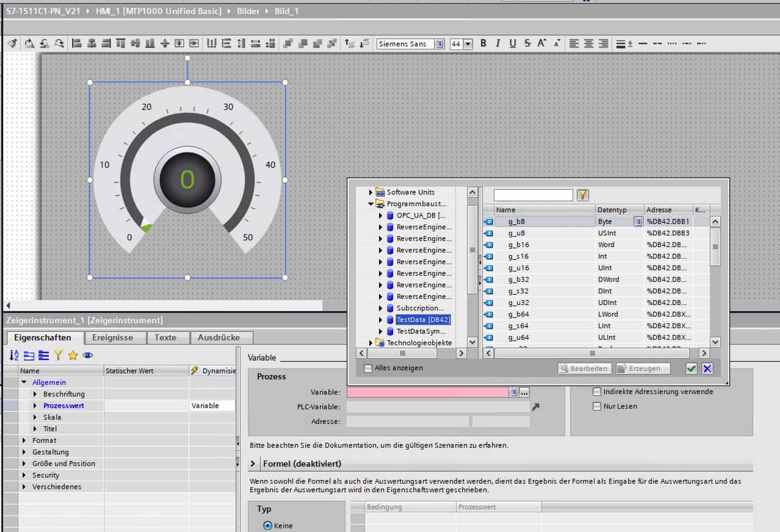This screenshot has width=780, height=532.
Task: Select the dotted line style
Action: click(x=673, y=43)
